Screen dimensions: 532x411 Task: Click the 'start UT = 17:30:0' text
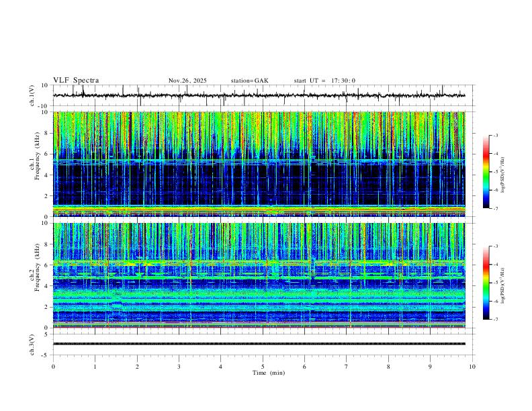point(324,81)
